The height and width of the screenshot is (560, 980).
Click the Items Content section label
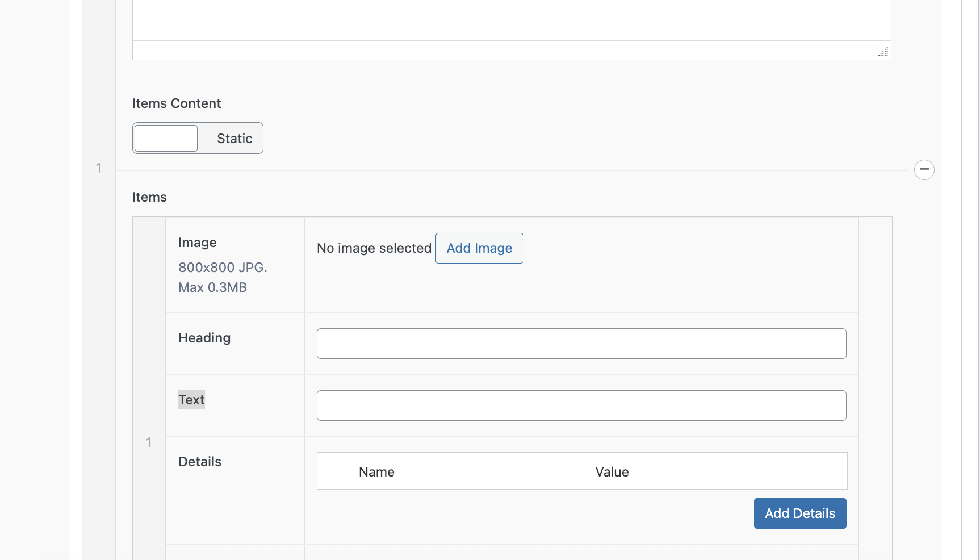click(x=177, y=103)
